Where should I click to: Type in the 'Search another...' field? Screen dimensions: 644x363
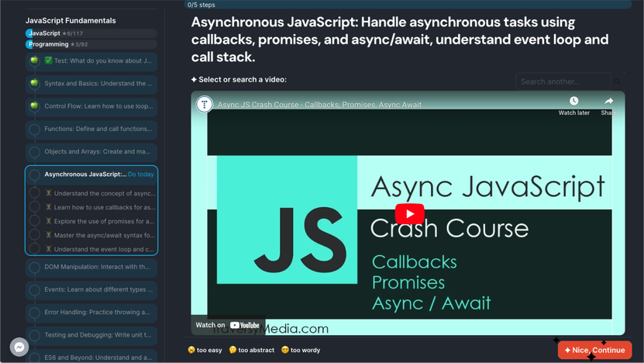point(563,81)
